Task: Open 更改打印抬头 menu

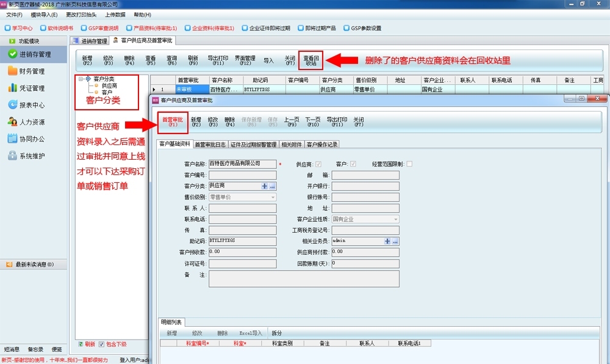Action: (x=81, y=15)
